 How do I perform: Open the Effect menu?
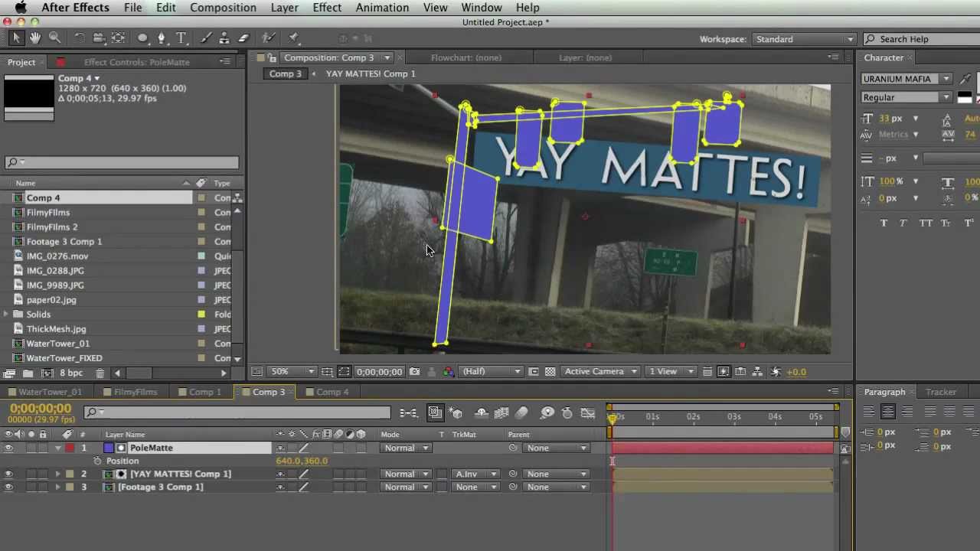[x=327, y=8]
